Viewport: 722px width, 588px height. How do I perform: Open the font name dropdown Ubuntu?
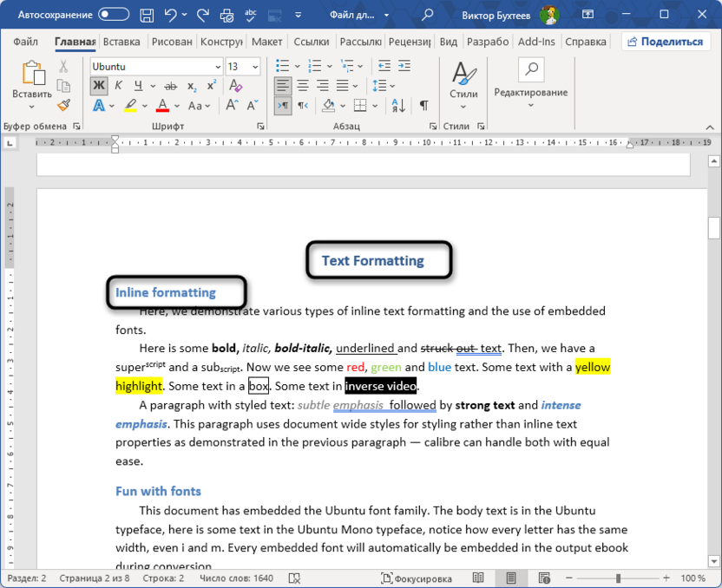point(218,67)
